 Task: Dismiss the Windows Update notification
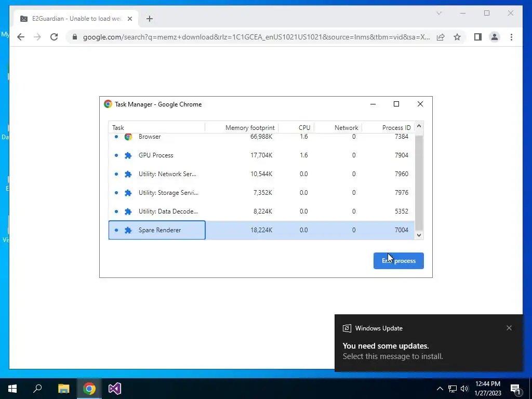tap(509, 328)
